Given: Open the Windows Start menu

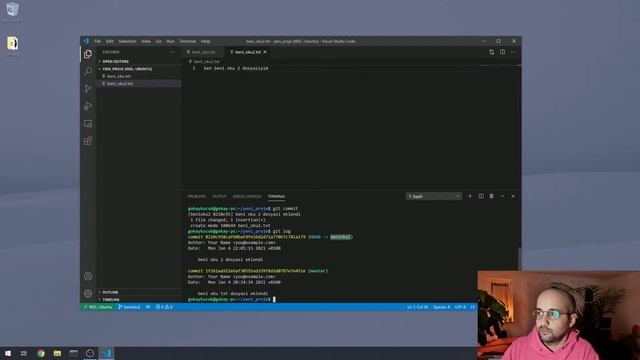Looking at the screenshot, I should click(8, 353).
